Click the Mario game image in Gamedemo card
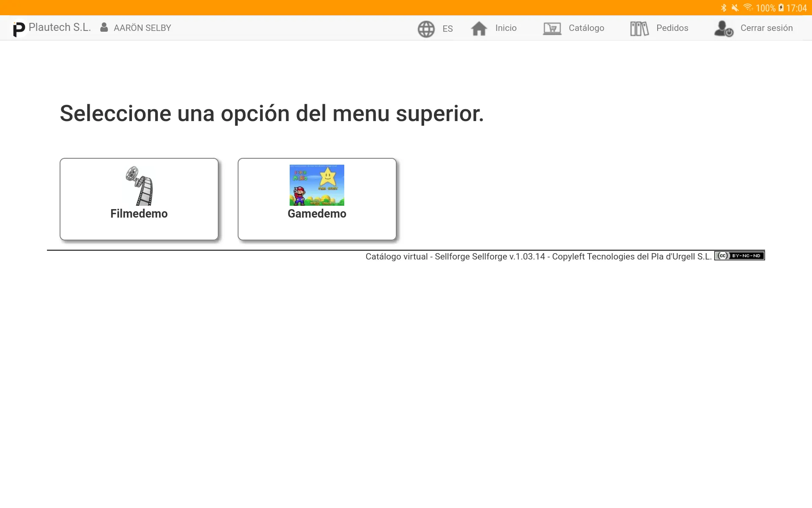The height and width of the screenshot is (508, 812). [x=317, y=185]
